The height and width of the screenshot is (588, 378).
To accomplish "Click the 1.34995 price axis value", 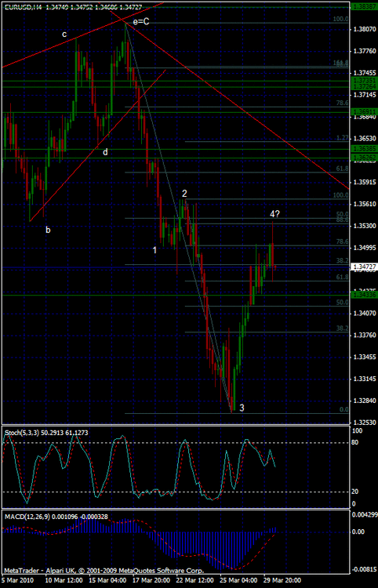I will [365, 249].
